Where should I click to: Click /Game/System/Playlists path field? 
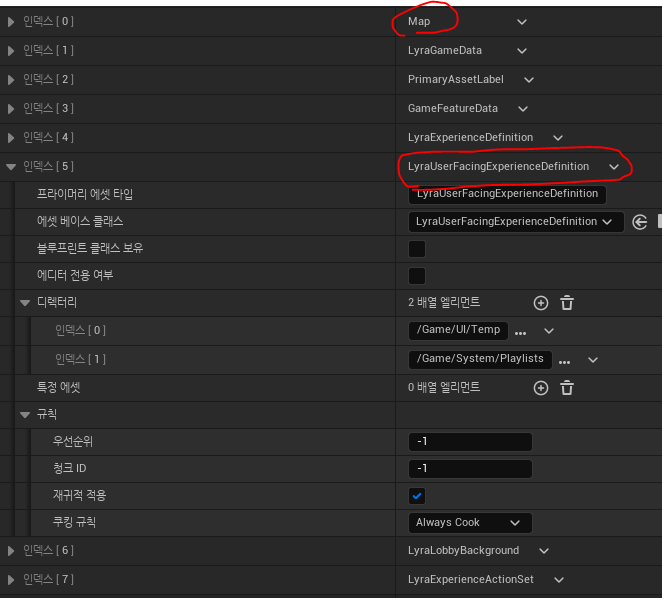point(480,359)
